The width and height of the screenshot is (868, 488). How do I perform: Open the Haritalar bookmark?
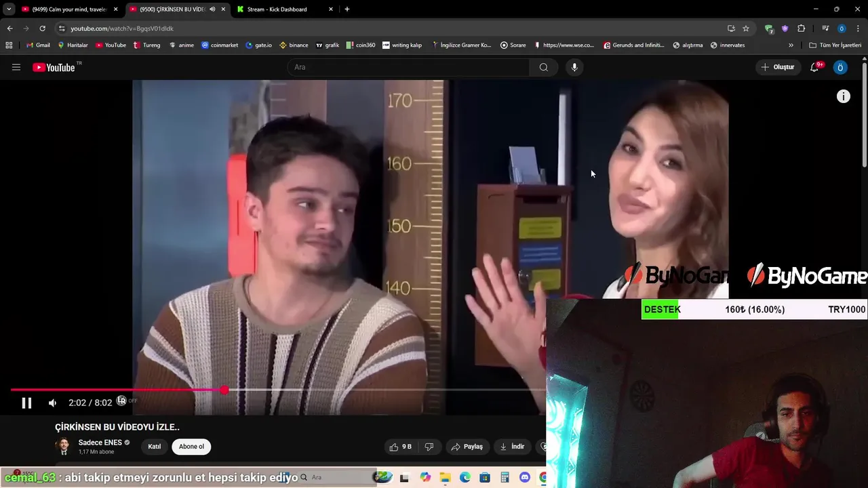(73, 45)
